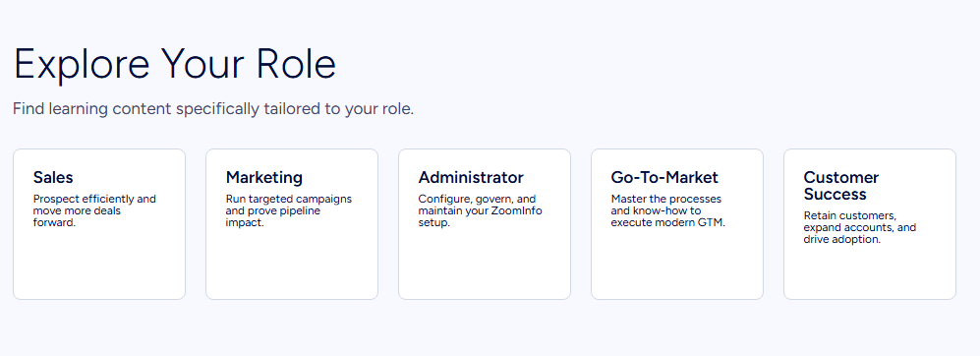Click blank lower area of Administrator card
Image resolution: width=980 pixels, height=356 pixels.
(485, 266)
